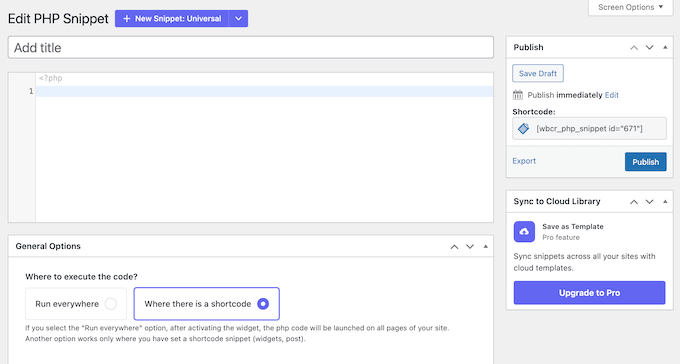This screenshot has height=364, width=680.
Task: Click the Shortcode: label
Action: pyautogui.click(x=534, y=111)
